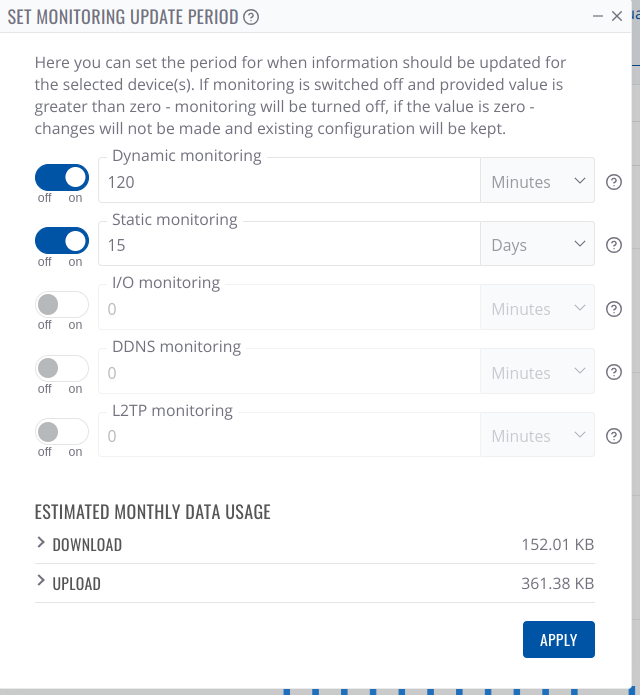This screenshot has height=695, width=640.
Task: Turn off Static monitoring toggle
Action: pyautogui.click(x=62, y=241)
